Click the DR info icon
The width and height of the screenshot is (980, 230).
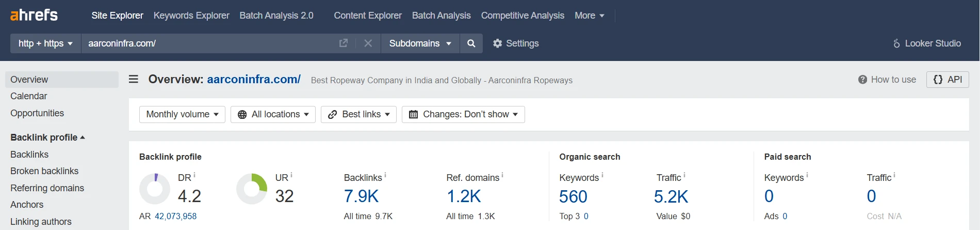194,175
